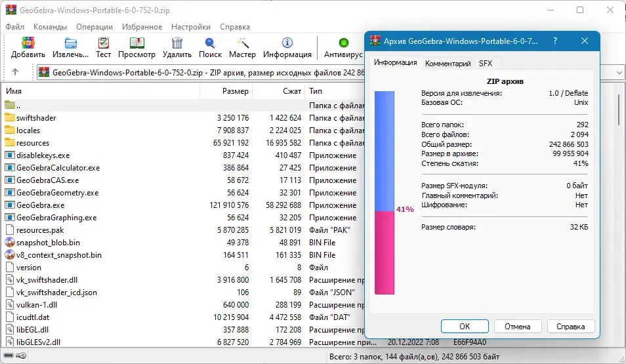The width and height of the screenshot is (626, 364).
Task: Open the Файл menu
Action: click(x=15, y=27)
